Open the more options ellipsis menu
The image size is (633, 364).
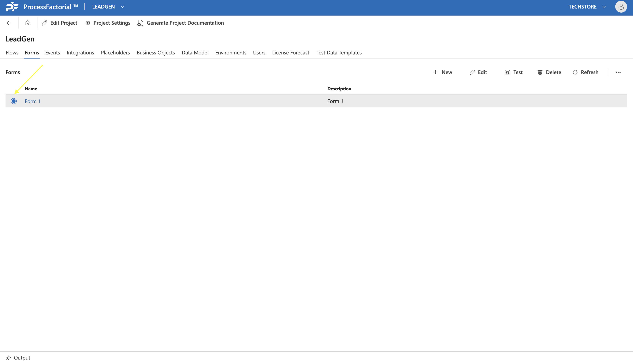pyautogui.click(x=618, y=72)
